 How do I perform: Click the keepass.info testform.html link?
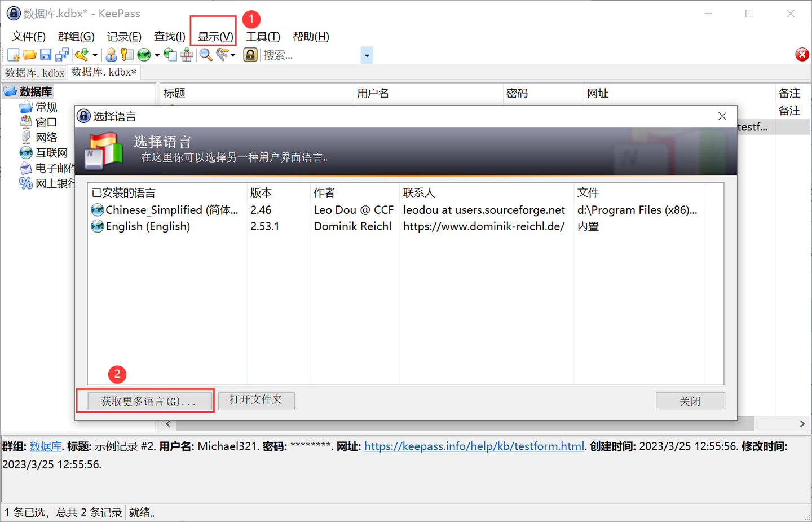[x=474, y=446]
